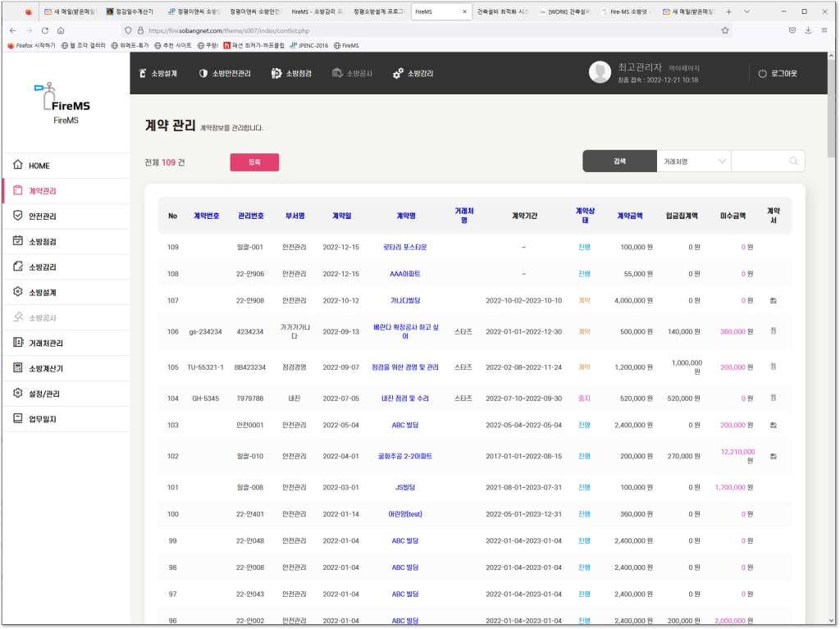Click the contract document icon for row 107
This screenshot has height=629, width=840.
773,301
